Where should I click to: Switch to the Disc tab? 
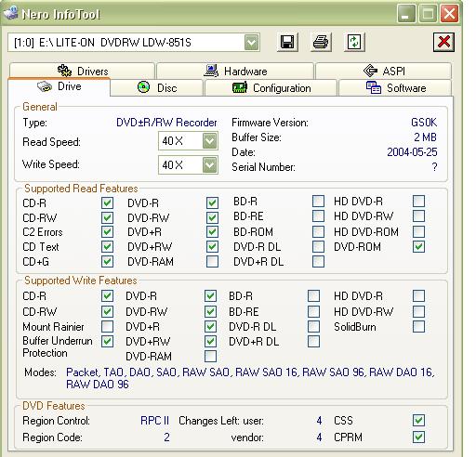[157, 88]
